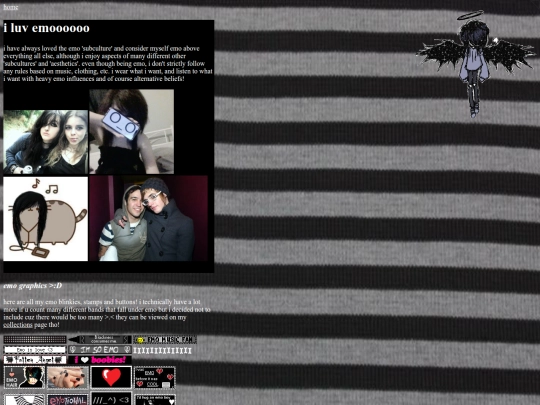
Task: Click the 'Emo is love <3' blinkie
Action: (35, 350)
